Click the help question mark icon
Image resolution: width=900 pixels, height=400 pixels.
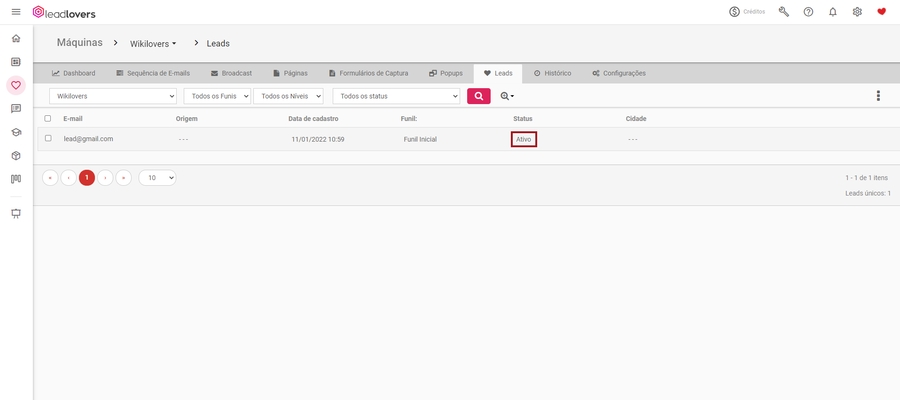[x=808, y=12]
